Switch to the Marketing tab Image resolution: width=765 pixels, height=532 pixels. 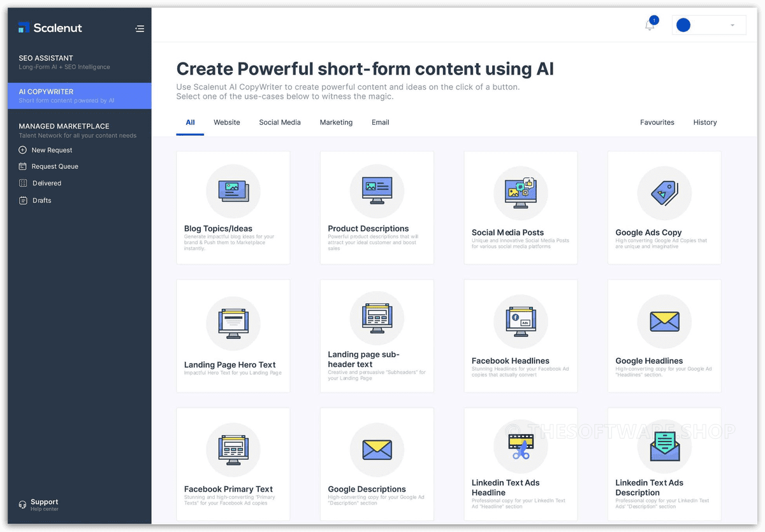click(x=336, y=122)
